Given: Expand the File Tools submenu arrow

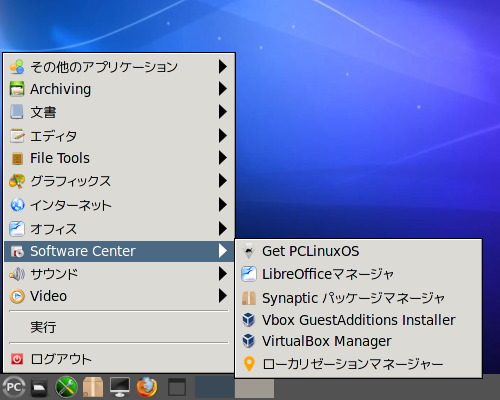Looking at the screenshot, I should pyautogui.click(x=223, y=158).
